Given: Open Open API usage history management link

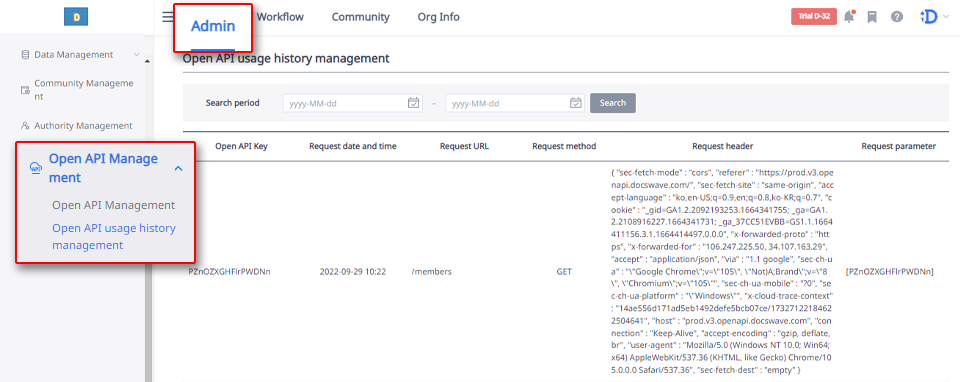Looking at the screenshot, I should 114,236.
